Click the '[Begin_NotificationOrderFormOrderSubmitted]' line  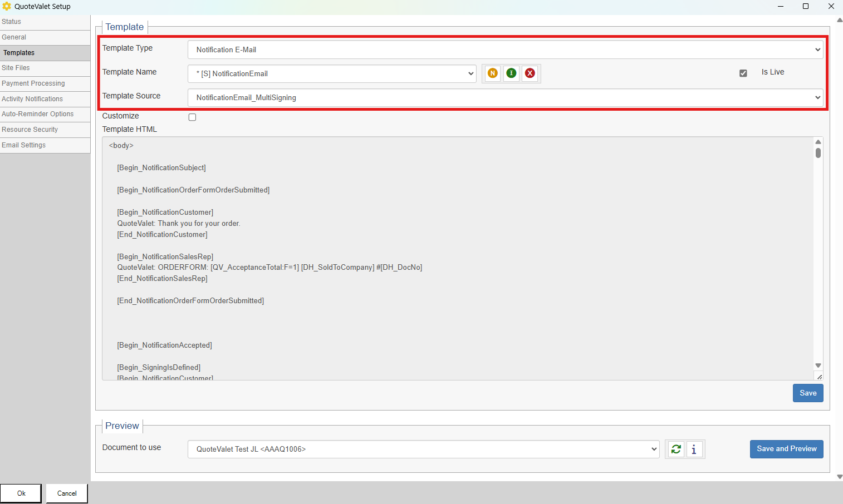pyautogui.click(x=193, y=190)
